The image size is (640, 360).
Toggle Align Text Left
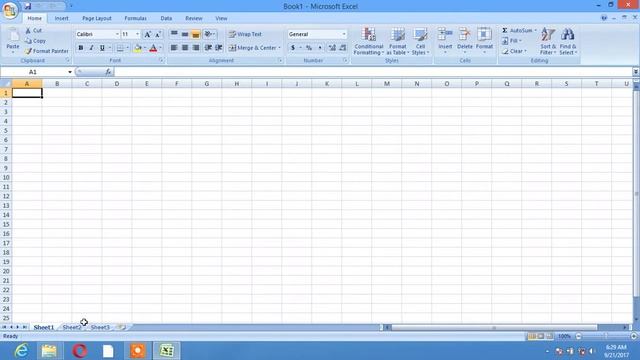pos(174,48)
